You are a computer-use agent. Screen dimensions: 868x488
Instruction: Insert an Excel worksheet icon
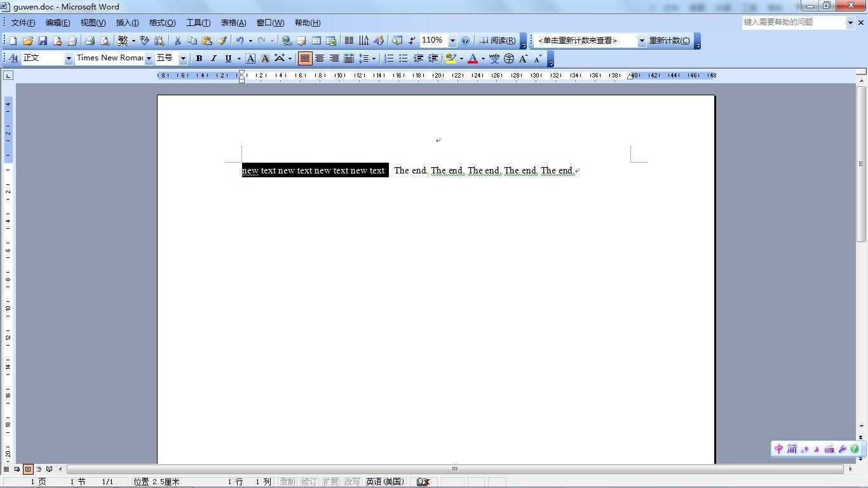point(331,41)
